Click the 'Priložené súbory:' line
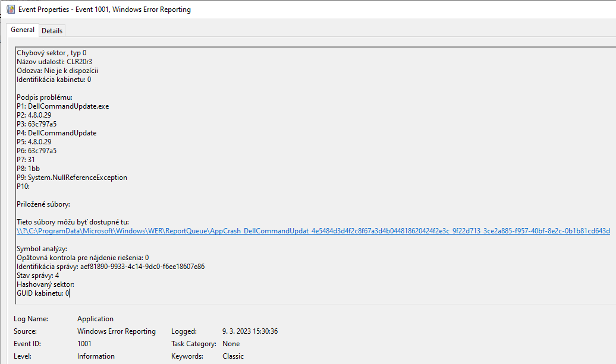Viewport: 616px width, 364px height. (43, 204)
